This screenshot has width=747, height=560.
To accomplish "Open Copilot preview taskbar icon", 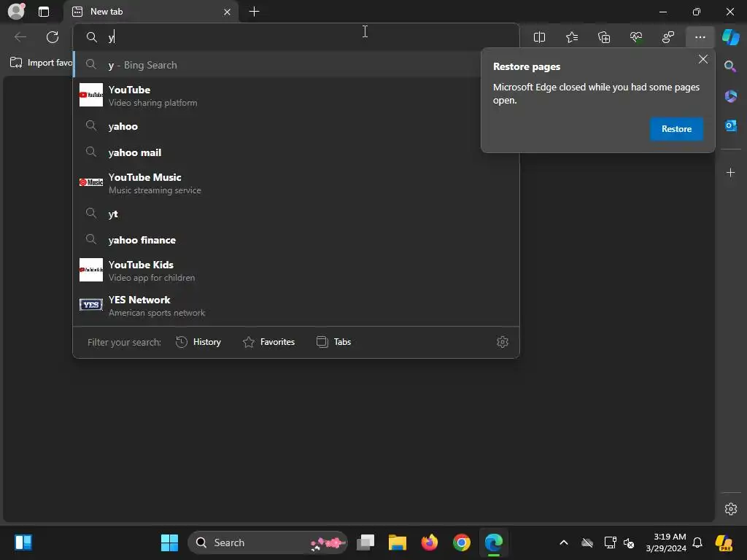I will (724, 542).
